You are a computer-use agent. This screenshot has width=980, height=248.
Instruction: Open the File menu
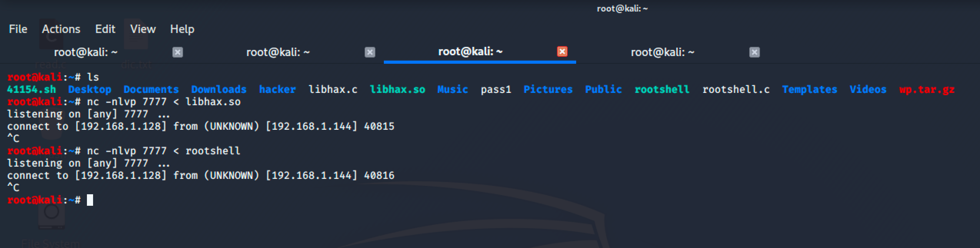pos(18,29)
